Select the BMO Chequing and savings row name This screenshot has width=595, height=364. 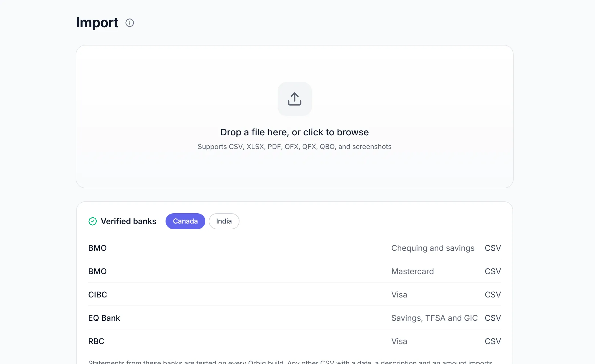98,248
